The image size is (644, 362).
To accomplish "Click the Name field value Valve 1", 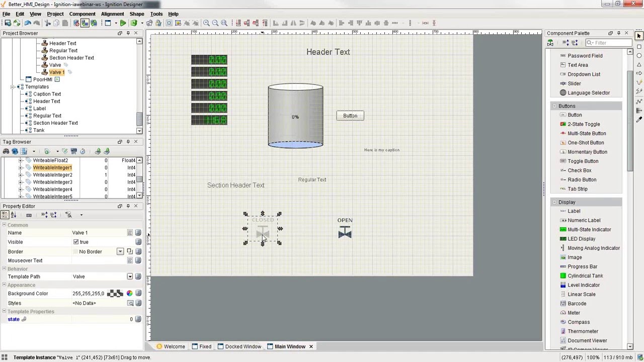I will (x=99, y=233).
